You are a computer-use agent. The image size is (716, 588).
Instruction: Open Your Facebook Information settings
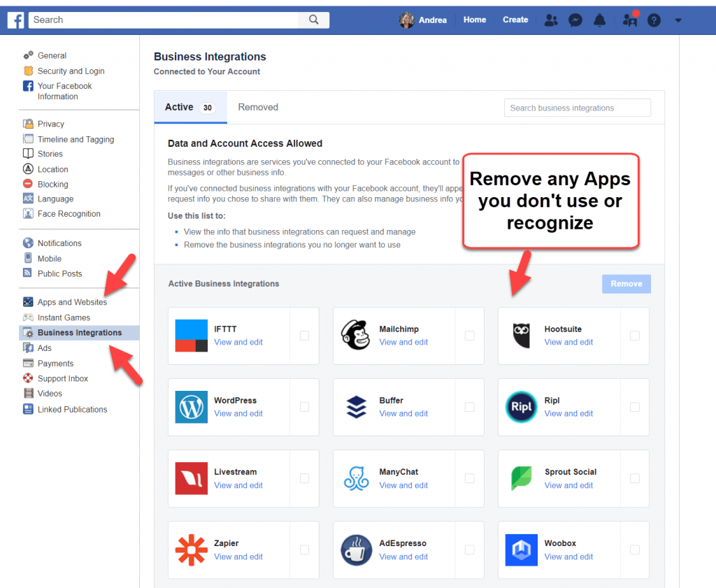pyautogui.click(x=64, y=92)
